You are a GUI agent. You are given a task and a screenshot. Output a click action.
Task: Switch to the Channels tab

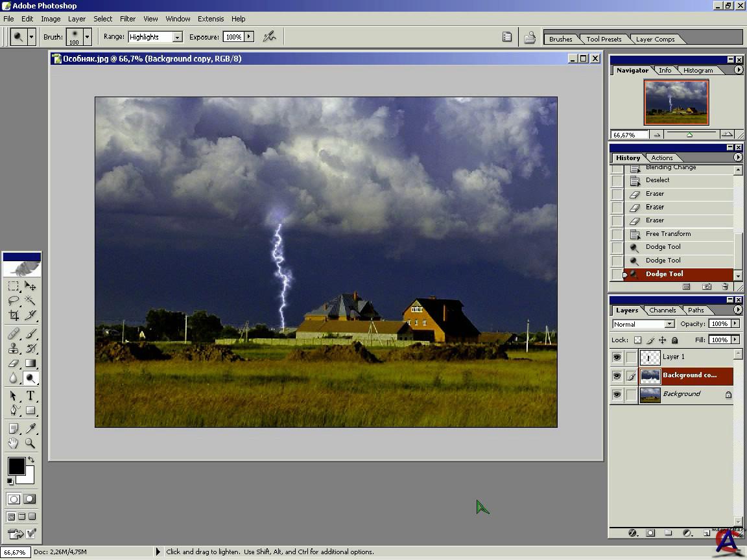[662, 310]
